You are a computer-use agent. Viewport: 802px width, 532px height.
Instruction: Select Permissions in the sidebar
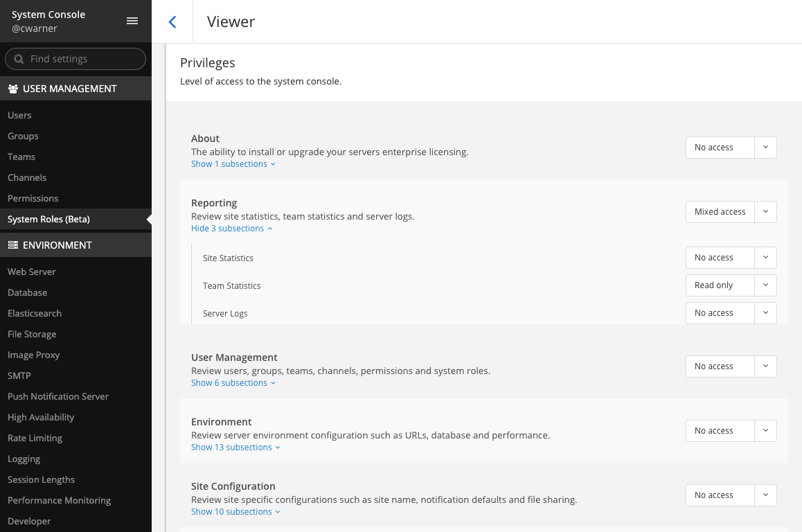(32, 198)
